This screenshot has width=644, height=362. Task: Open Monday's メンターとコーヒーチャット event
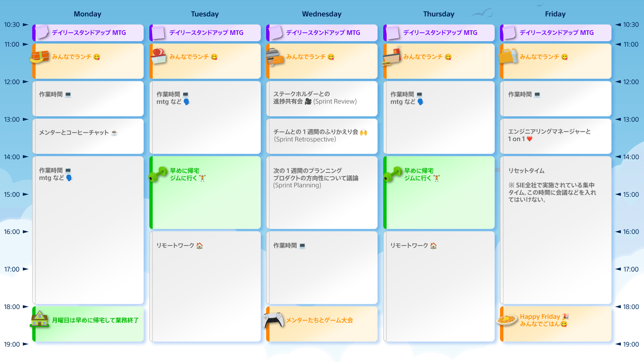point(88,136)
